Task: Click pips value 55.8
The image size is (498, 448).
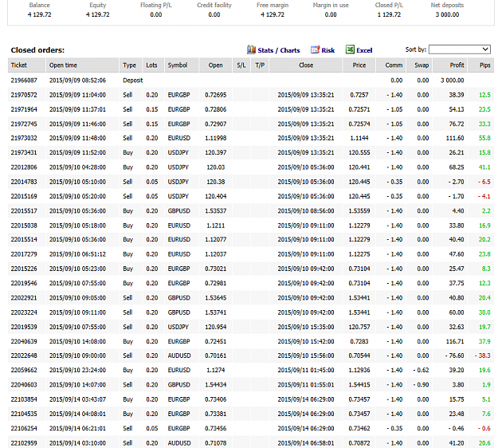Action: [x=484, y=138]
